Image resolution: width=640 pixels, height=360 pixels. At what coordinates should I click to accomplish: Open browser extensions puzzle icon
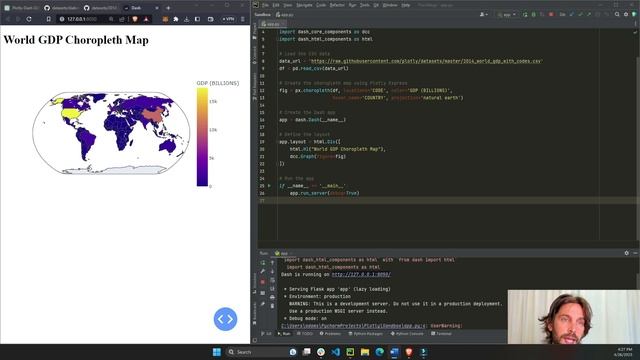(176, 19)
